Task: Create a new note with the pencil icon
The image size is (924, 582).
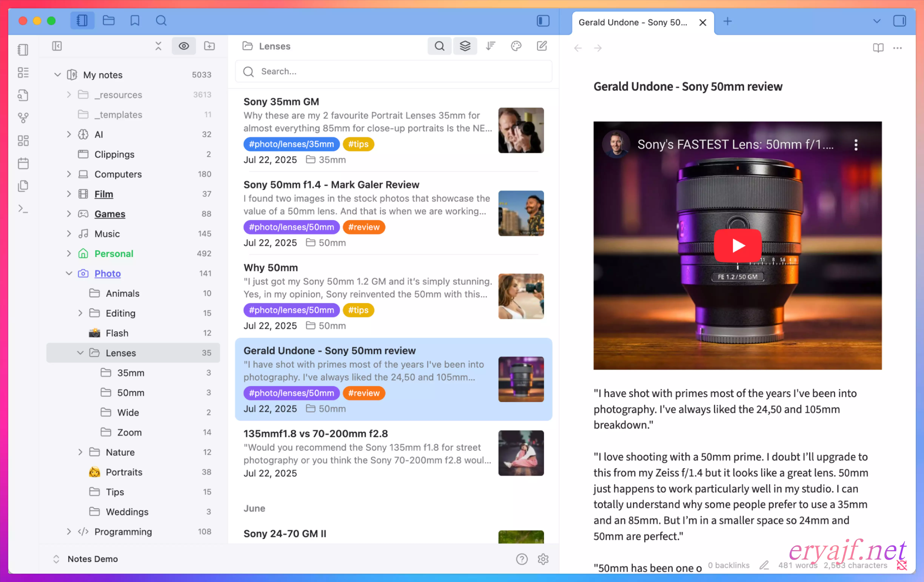Action: click(541, 46)
